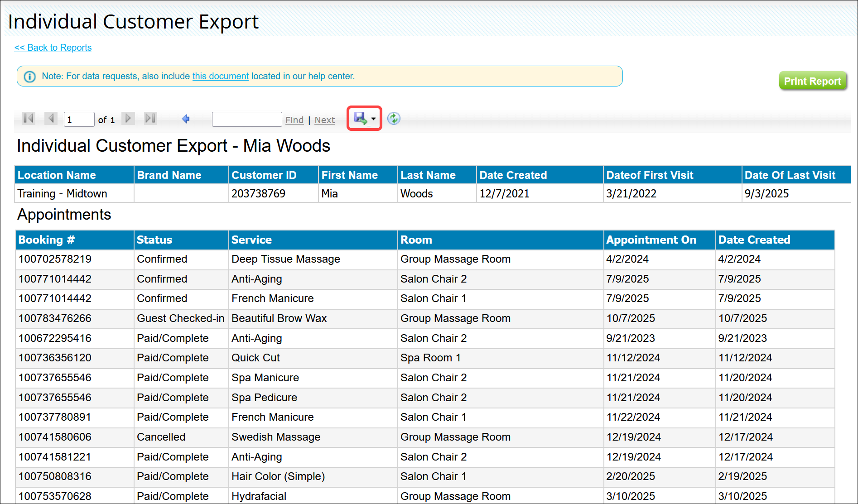Click current page number field
Viewport: 858px width, 504px height.
coord(79,120)
